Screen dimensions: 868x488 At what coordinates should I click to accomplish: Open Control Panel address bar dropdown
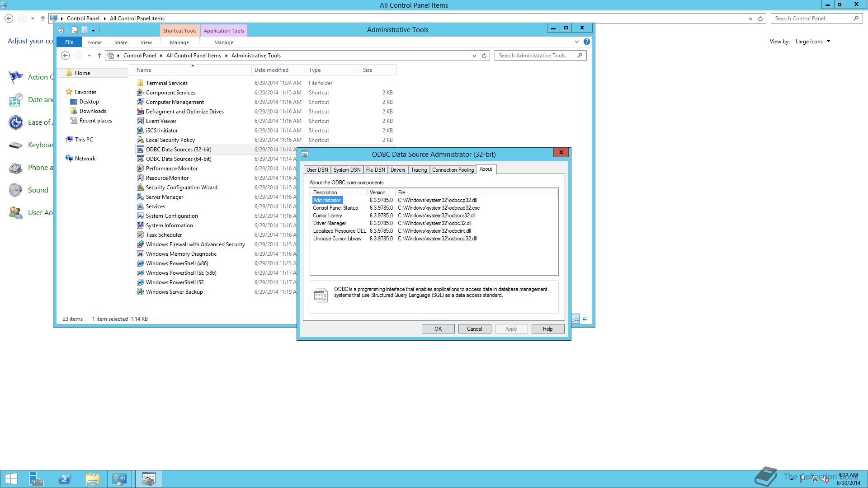click(750, 19)
